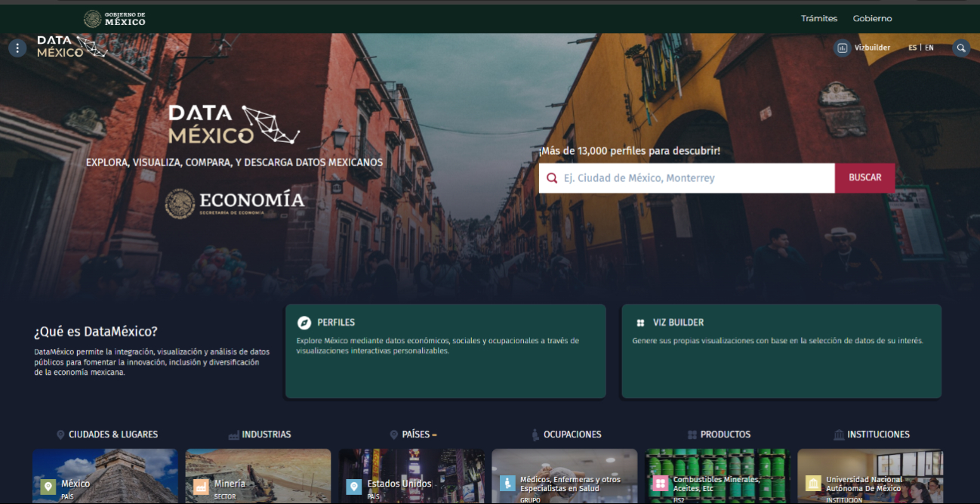980x504 pixels.
Task: Click the Industrias factory icon
Action: 233,434
